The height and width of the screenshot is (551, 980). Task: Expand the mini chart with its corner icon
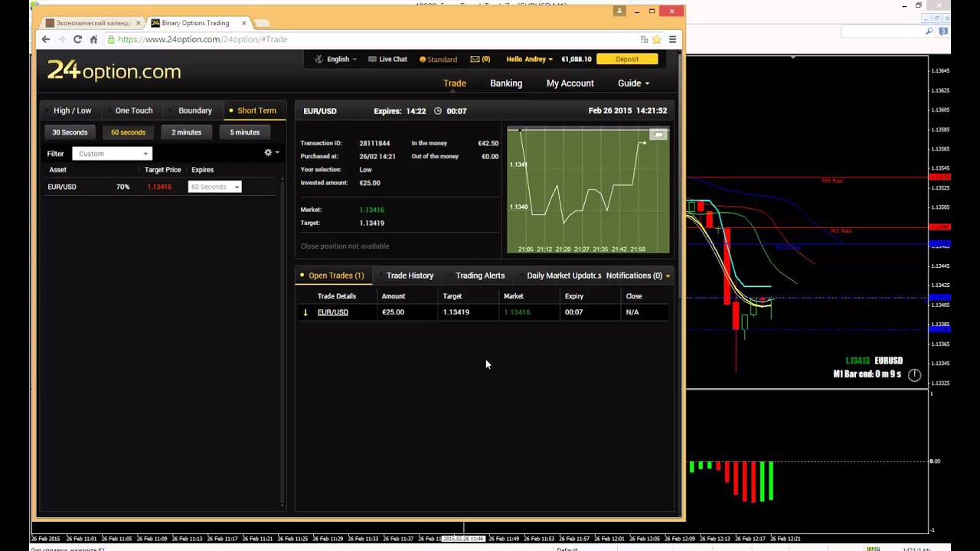658,135
